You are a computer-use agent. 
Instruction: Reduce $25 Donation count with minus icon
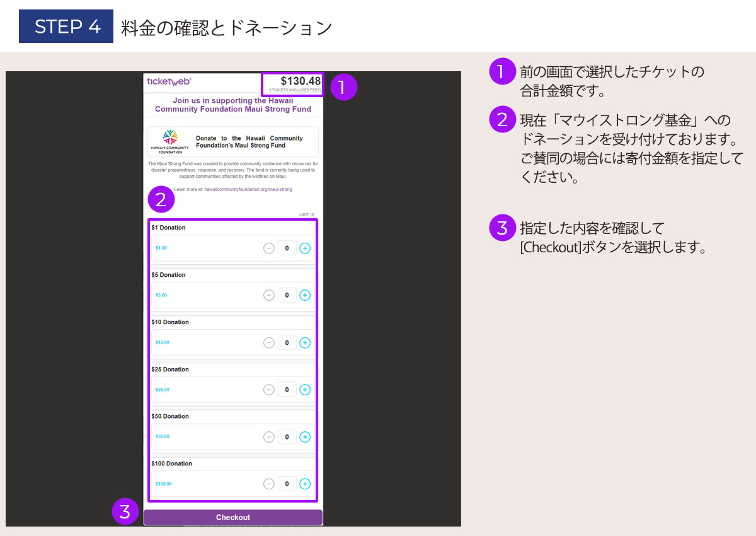(x=269, y=390)
